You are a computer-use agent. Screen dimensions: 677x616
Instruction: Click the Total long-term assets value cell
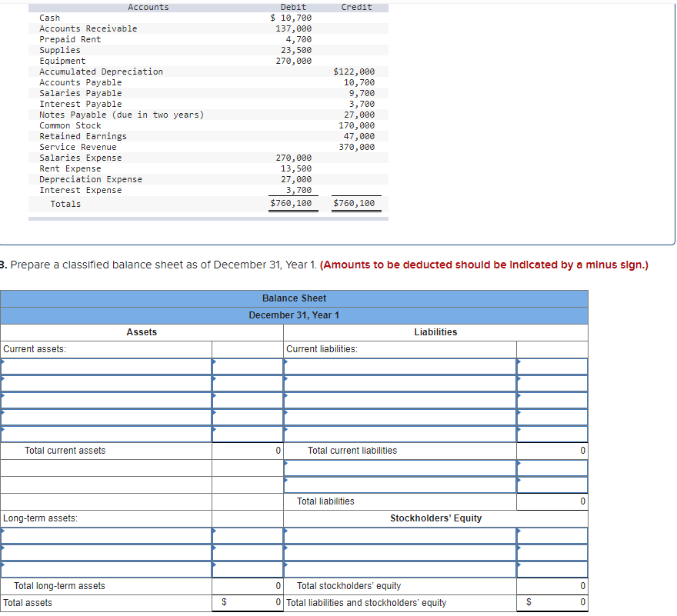click(248, 586)
